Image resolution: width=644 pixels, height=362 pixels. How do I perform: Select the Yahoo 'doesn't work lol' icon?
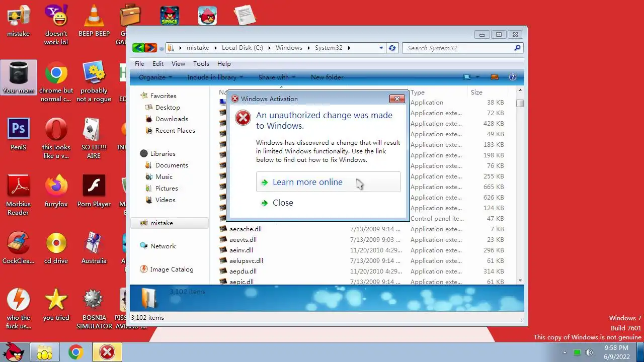[56, 25]
